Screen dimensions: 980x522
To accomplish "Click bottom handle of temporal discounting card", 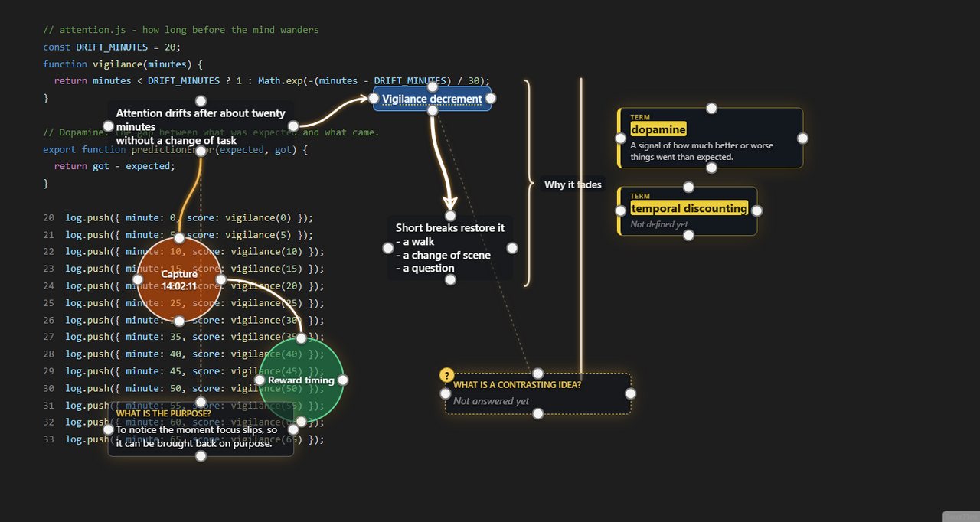I will pyautogui.click(x=688, y=235).
